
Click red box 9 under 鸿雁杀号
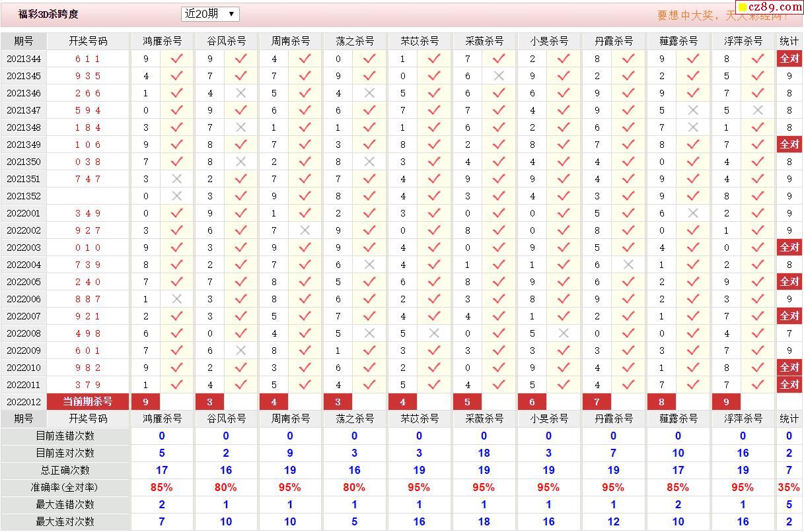pyautogui.click(x=145, y=401)
